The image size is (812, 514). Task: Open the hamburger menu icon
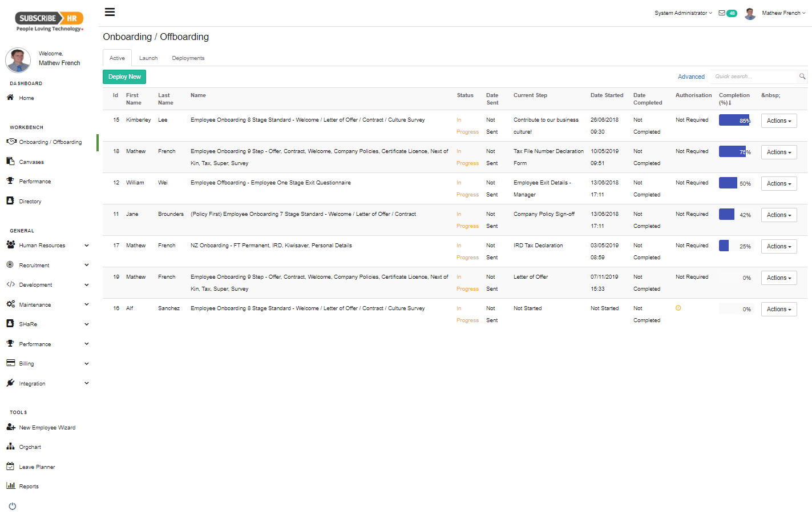(110, 12)
